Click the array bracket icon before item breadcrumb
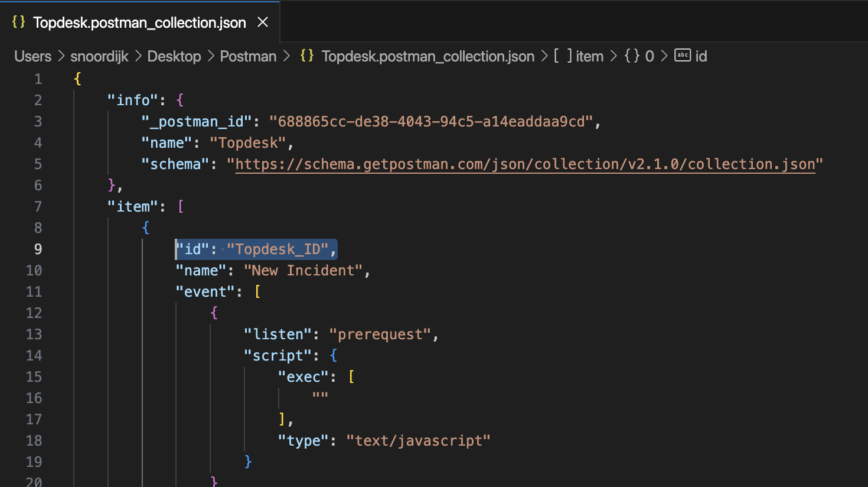Viewport: 868px width, 487px height. [563, 56]
